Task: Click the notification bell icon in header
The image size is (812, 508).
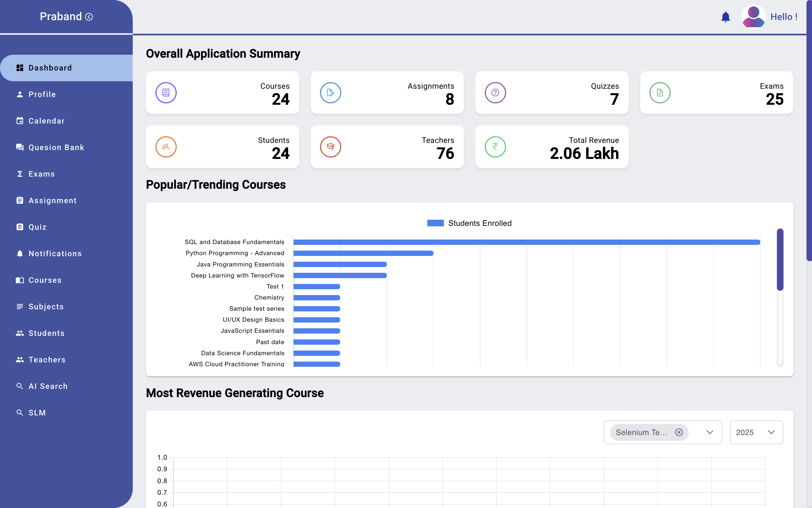Action: (x=725, y=17)
